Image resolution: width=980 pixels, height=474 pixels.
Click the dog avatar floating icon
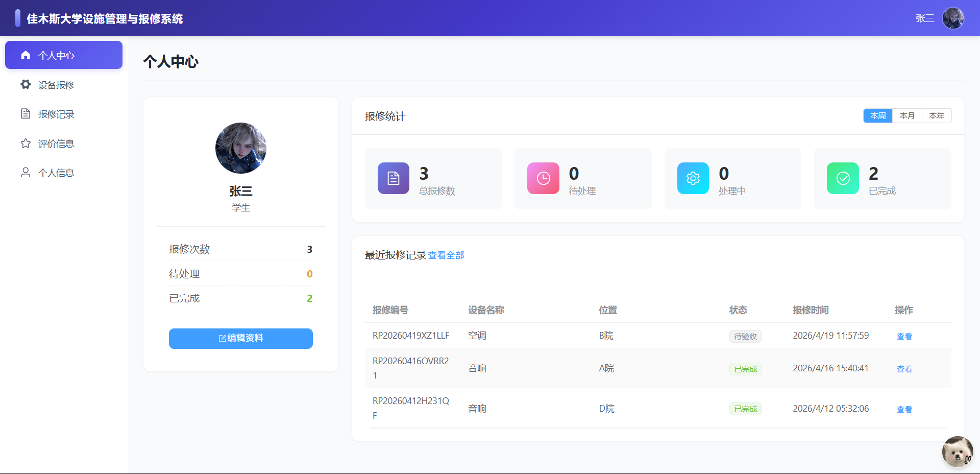pyautogui.click(x=957, y=452)
